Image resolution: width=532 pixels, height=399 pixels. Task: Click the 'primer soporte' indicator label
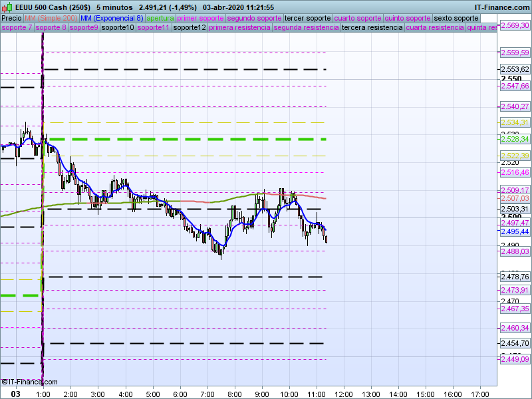pyautogui.click(x=201, y=18)
